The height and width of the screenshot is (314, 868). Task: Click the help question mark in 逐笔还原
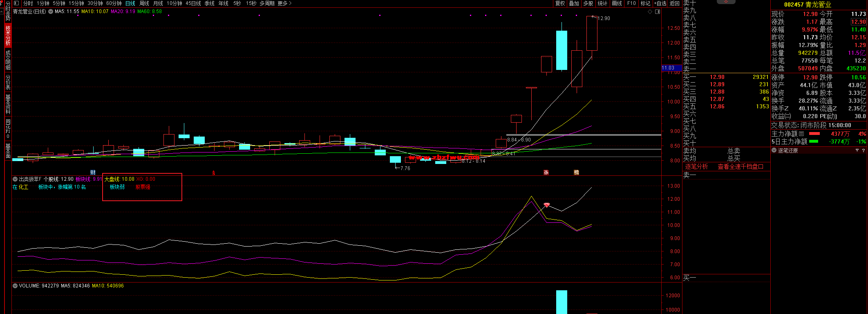point(863,150)
